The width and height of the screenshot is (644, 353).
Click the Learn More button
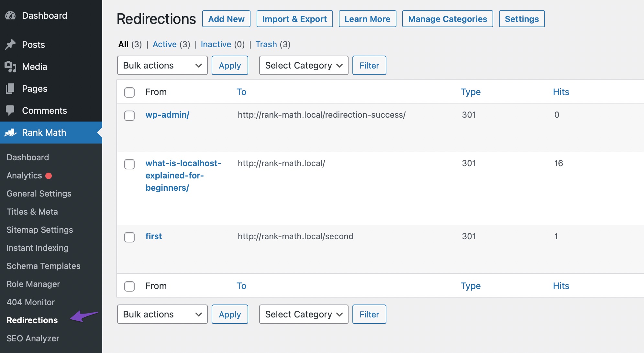(x=367, y=19)
